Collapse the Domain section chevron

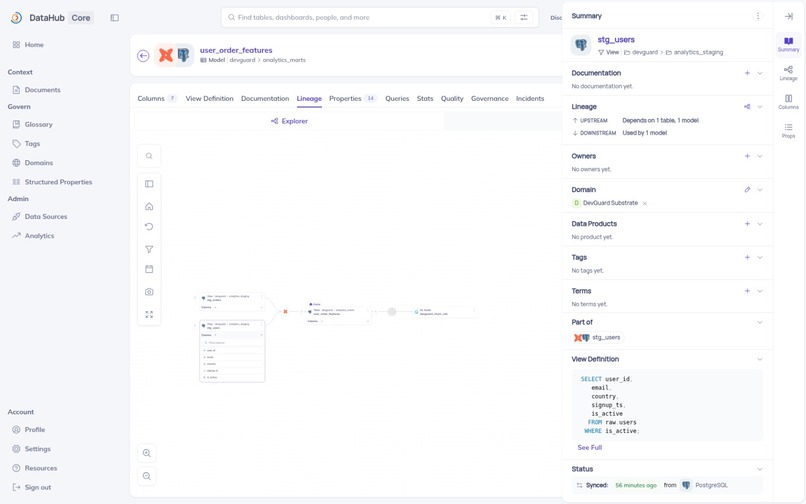[x=760, y=190]
